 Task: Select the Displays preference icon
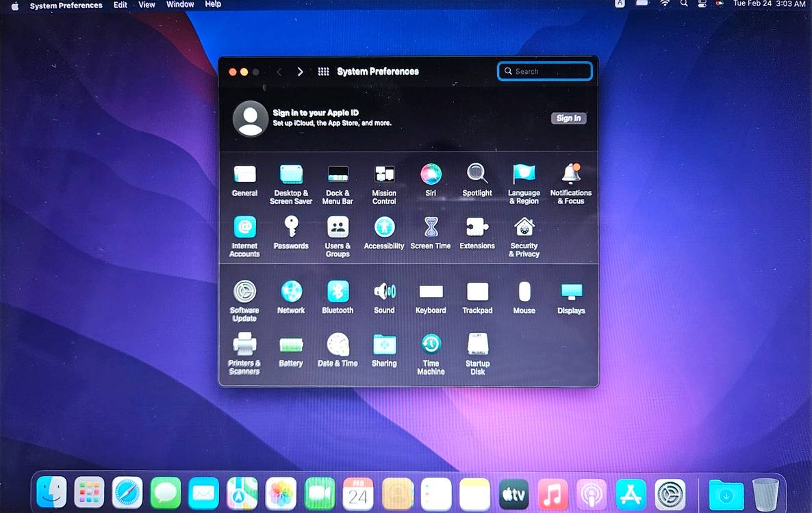point(571,293)
